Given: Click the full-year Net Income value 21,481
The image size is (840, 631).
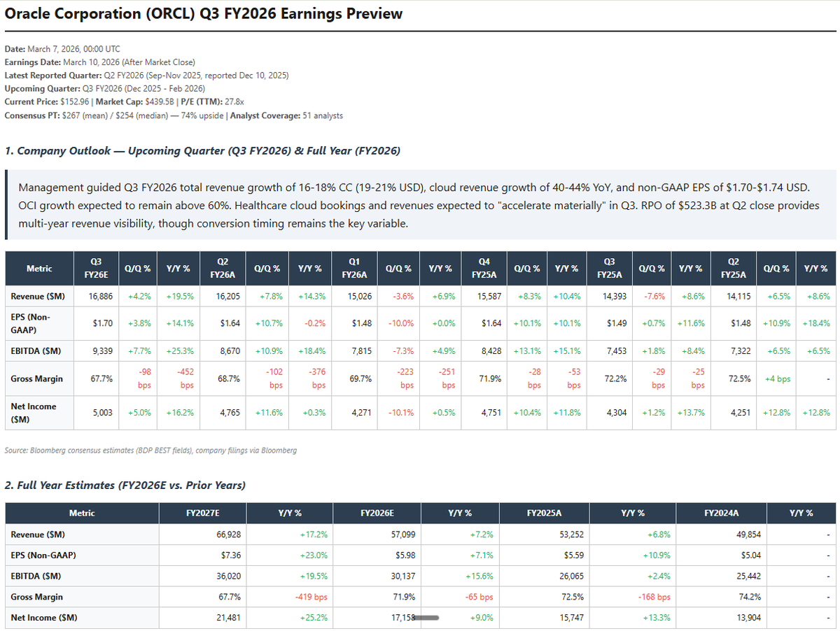Looking at the screenshot, I should [227, 618].
